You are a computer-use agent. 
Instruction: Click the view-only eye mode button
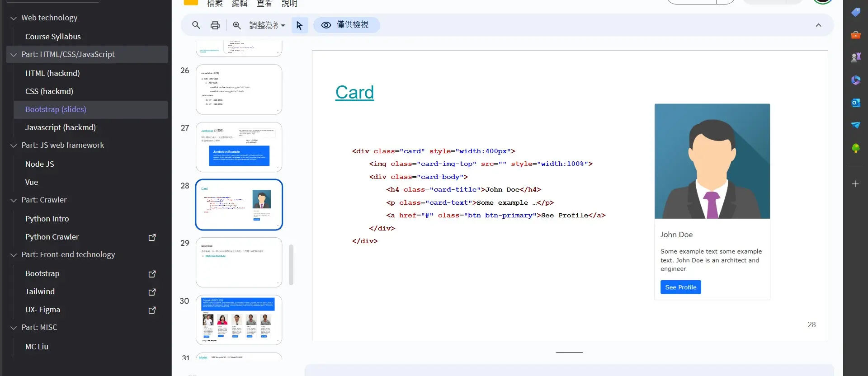point(346,25)
